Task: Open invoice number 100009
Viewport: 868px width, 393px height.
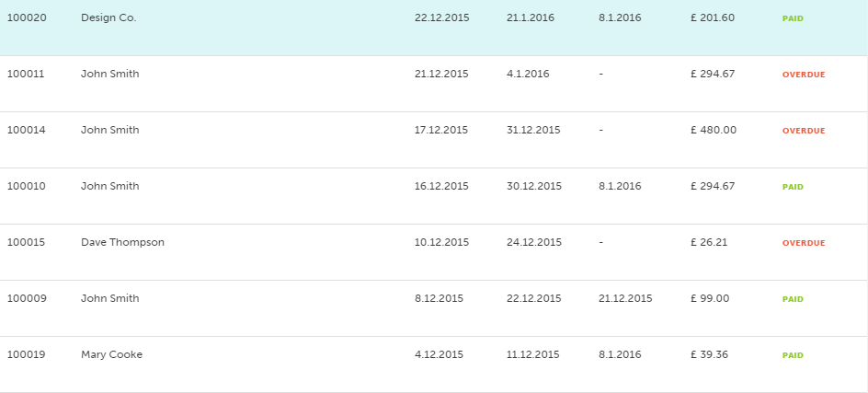Action: click(x=26, y=298)
